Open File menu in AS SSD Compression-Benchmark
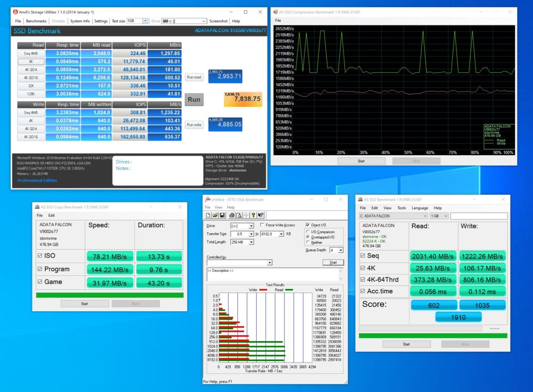This screenshot has height=392, width=533. click(278, 20)
